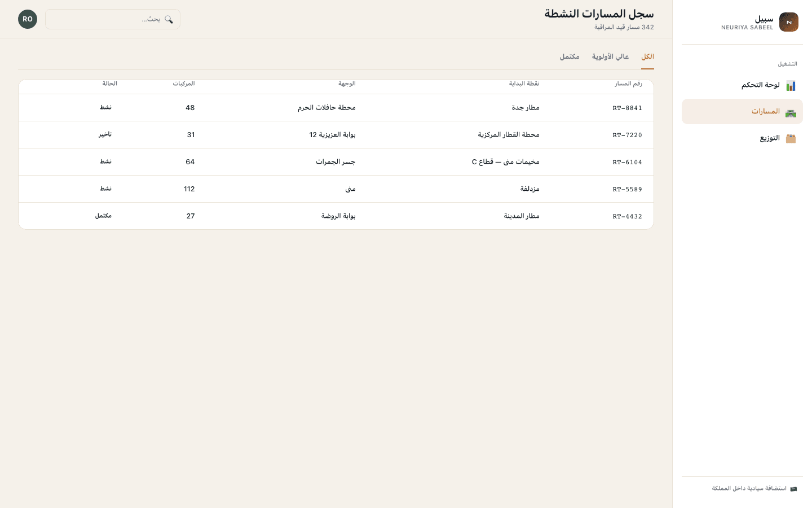Screen dimensions: 812x508
Task: Click start point محطة القطار المركزية
Action: point(509,135)
